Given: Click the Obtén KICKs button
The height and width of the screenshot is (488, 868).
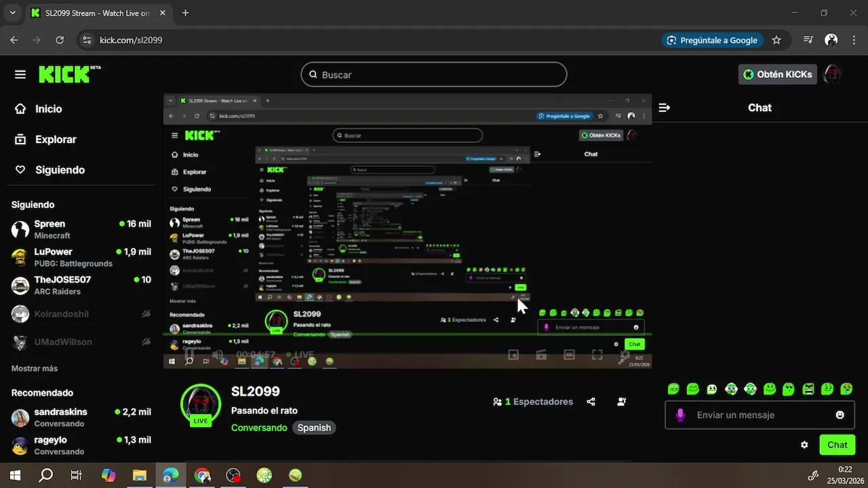Looking at the screenshot, I should coord(777,75).
